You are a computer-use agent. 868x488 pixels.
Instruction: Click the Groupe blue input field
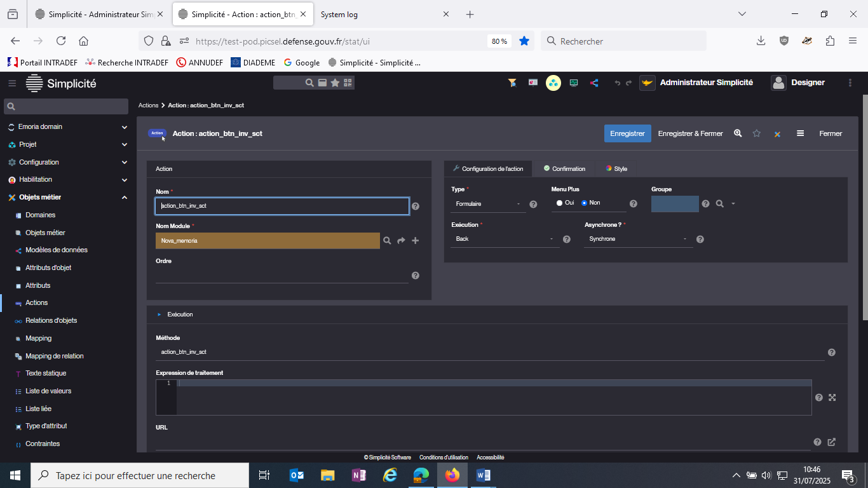click(x=675, y=204)
